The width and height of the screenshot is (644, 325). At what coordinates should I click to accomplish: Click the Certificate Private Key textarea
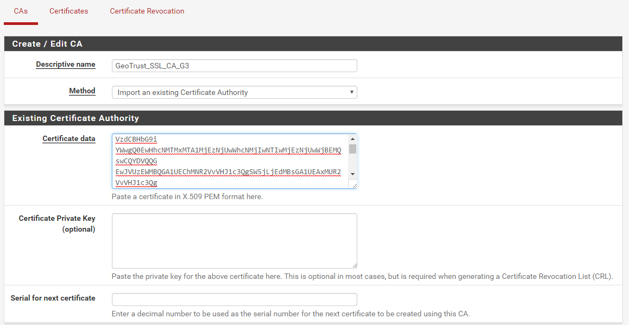234,240
